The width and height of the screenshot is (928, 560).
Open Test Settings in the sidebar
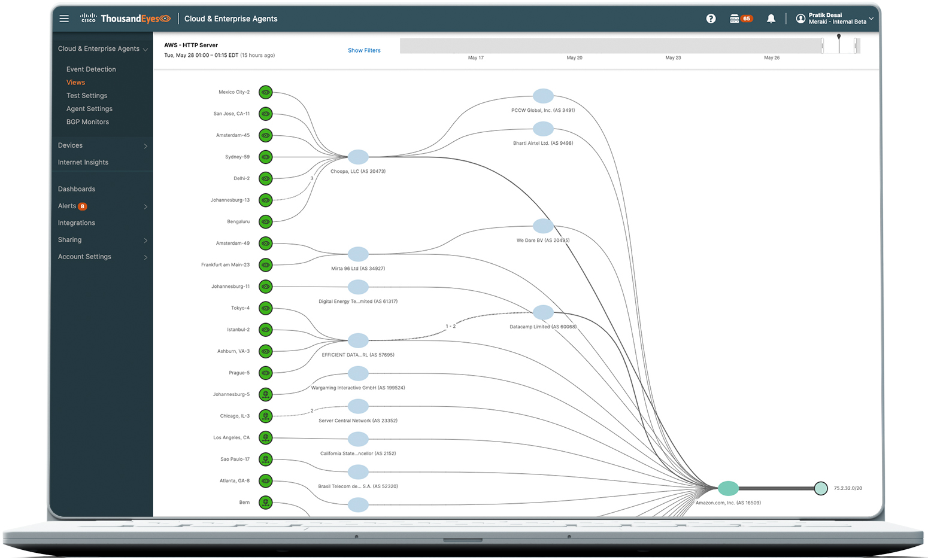pos(87,95)
